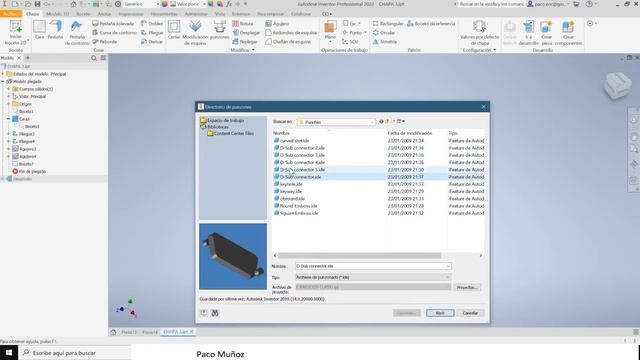The width and height of the screenshot is (640, 360).
Task: Click the punzones punch tool
Action: [220, 30]
